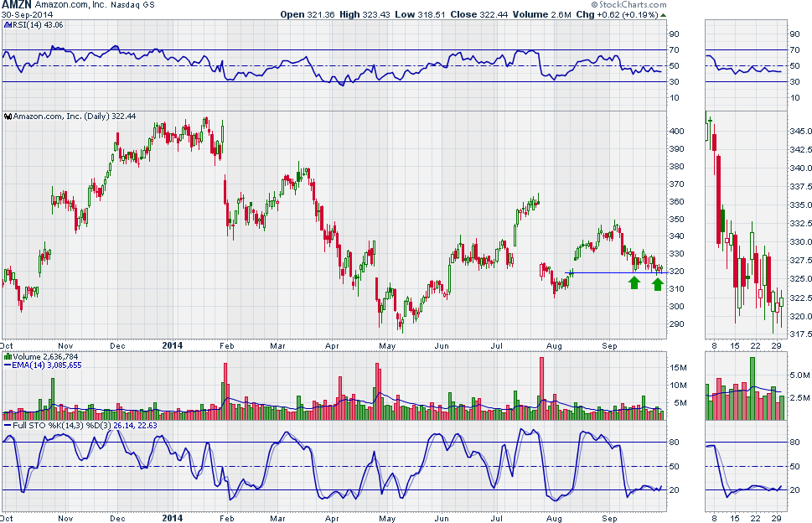The image size is (812, 523).
Task: Click the 400 price axis label
Action: click(677, 131)
